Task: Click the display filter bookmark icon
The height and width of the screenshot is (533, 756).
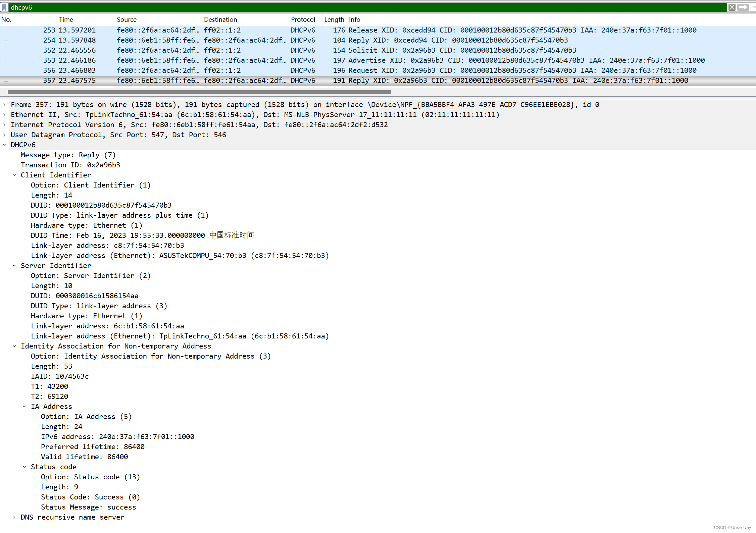Action: click(4, 7)
